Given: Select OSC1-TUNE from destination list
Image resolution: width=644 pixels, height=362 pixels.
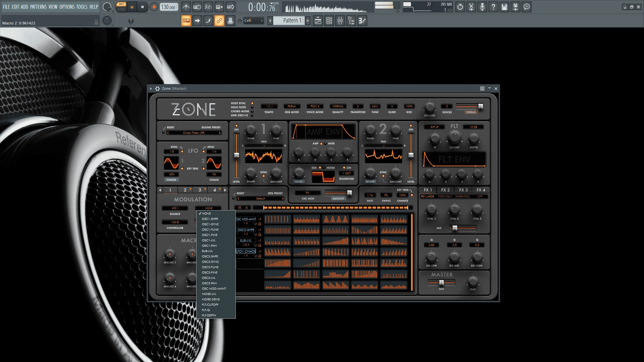Looking at the screenshot, I should tap(216, 230).
